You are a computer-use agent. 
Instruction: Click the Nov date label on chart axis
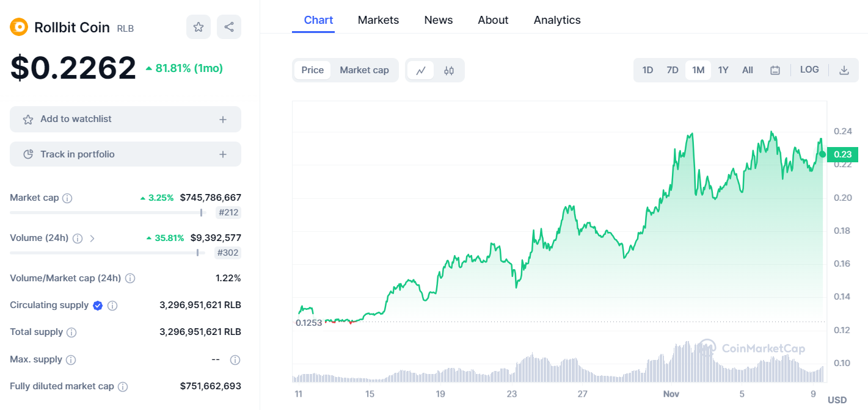[671, 394]
